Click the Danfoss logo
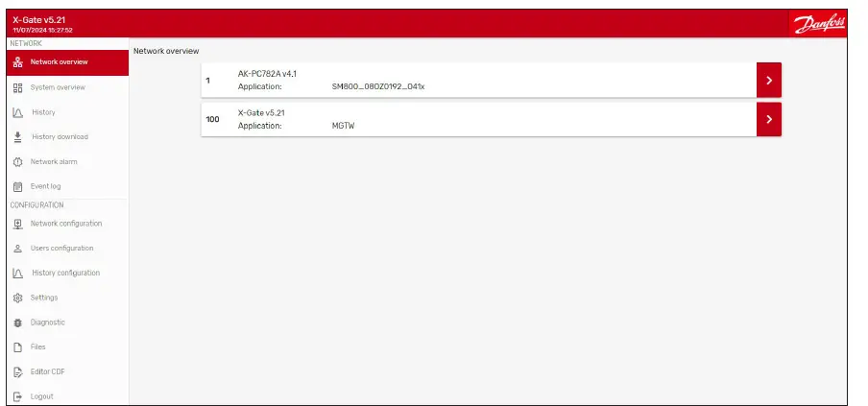Screen dimensions: 868x406 (819, 24)
